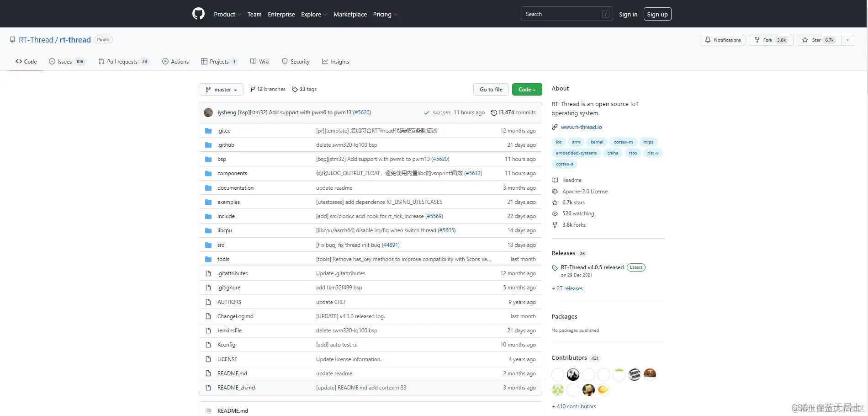This screenshot has height=416, width=868.
Task: Click the Jenkinsfile file icon
Action: click(x=208, y=331)
